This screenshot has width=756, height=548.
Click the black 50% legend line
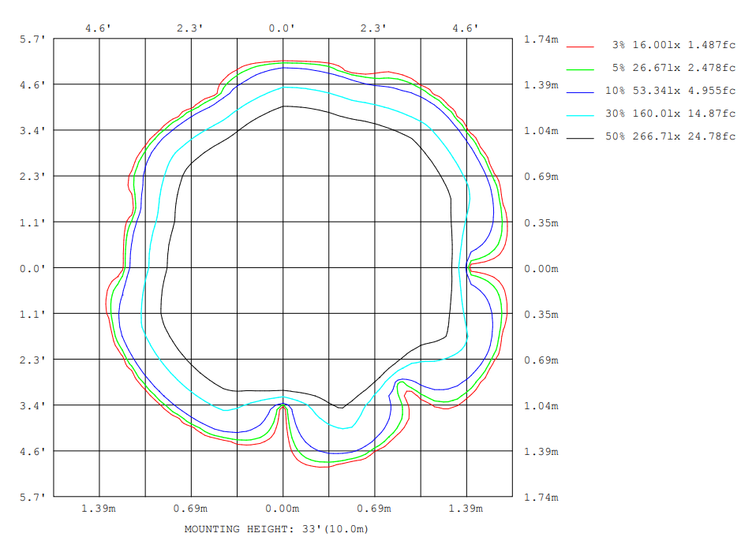coord(580,138)
